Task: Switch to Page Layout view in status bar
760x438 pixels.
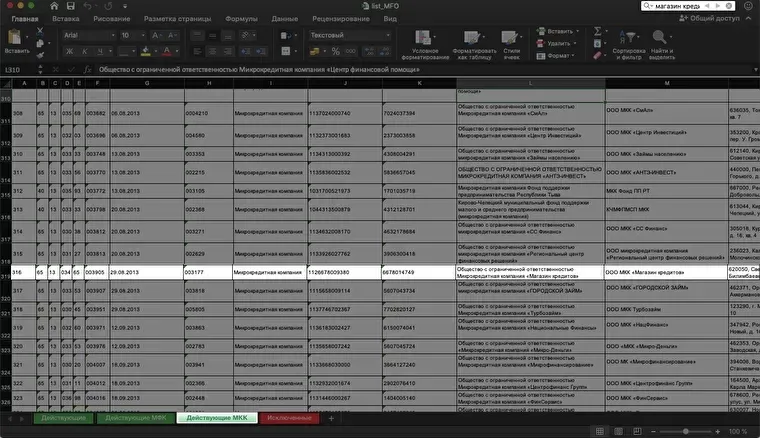Action: click(x=618, y=431)
